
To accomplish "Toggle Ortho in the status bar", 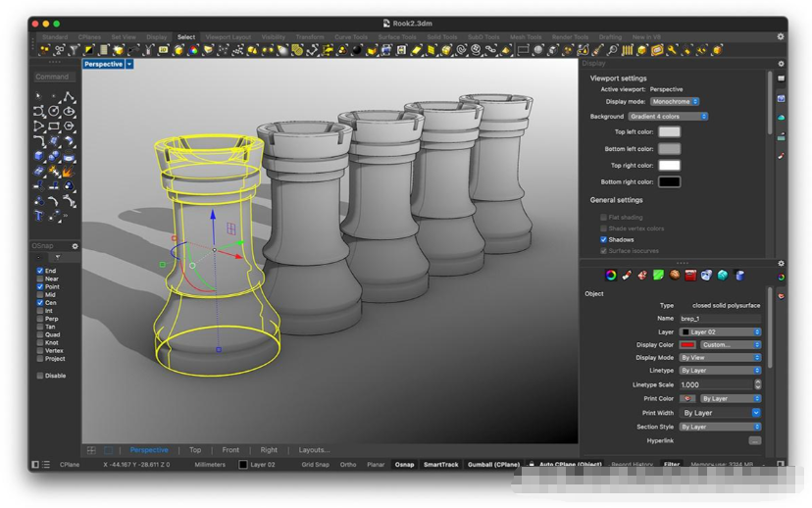I will [348, 465].
